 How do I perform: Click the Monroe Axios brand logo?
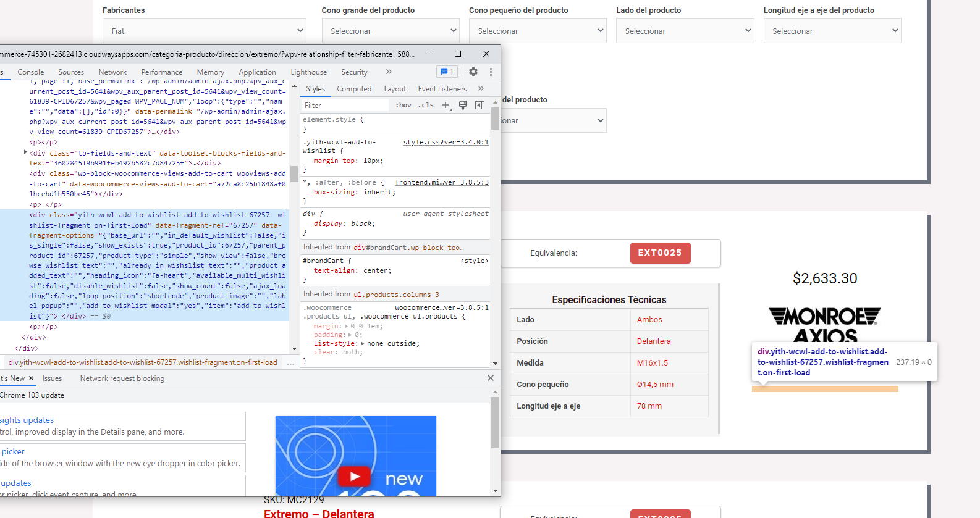(825, 325)
